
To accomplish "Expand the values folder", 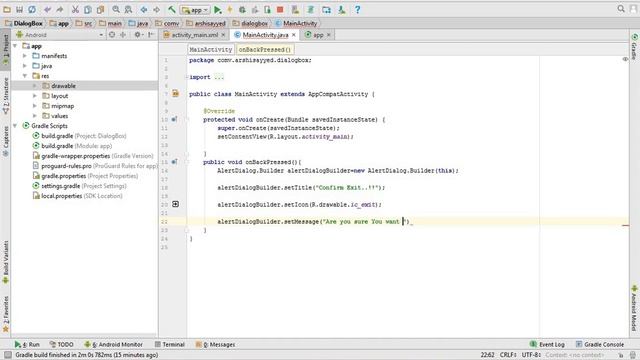I will [x=35, y=116].
